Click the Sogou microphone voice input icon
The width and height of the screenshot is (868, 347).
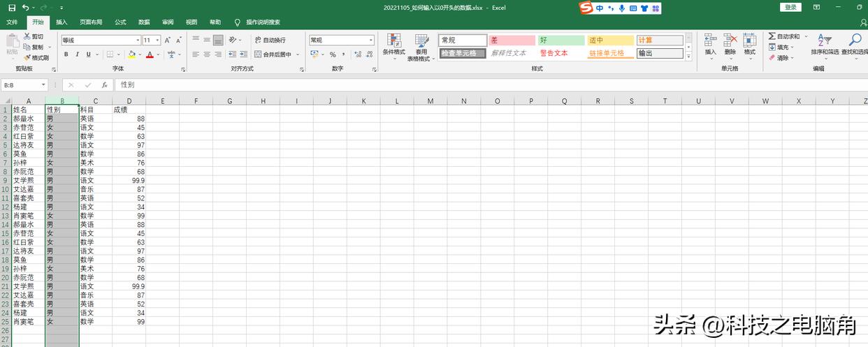611,8
